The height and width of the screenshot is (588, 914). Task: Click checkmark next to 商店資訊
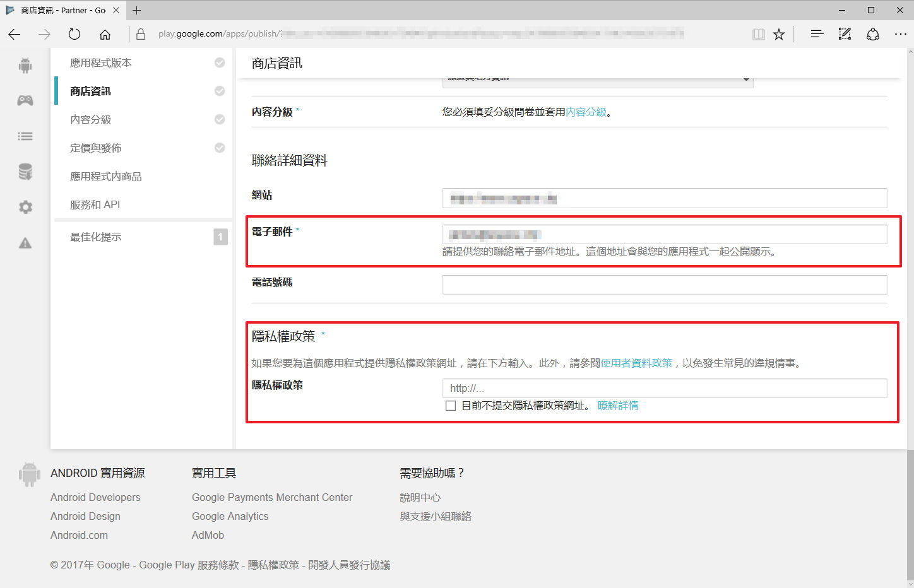click(x=220, y=91)
